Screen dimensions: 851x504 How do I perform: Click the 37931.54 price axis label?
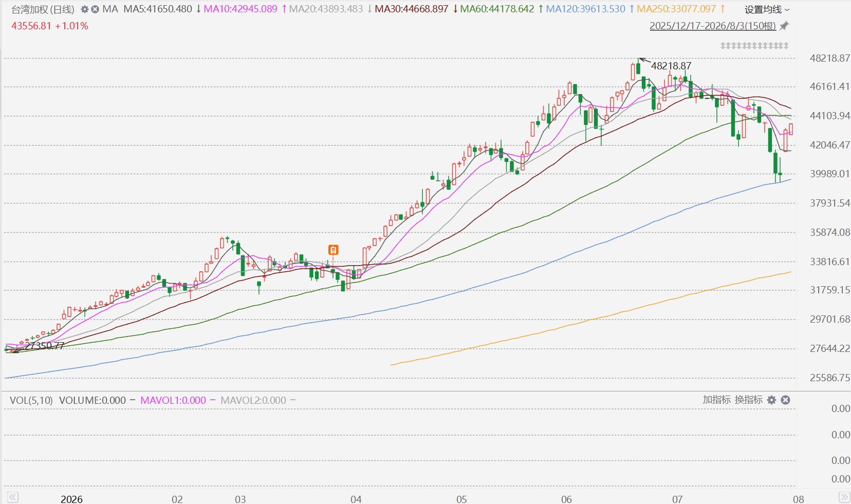pos(830,203)
